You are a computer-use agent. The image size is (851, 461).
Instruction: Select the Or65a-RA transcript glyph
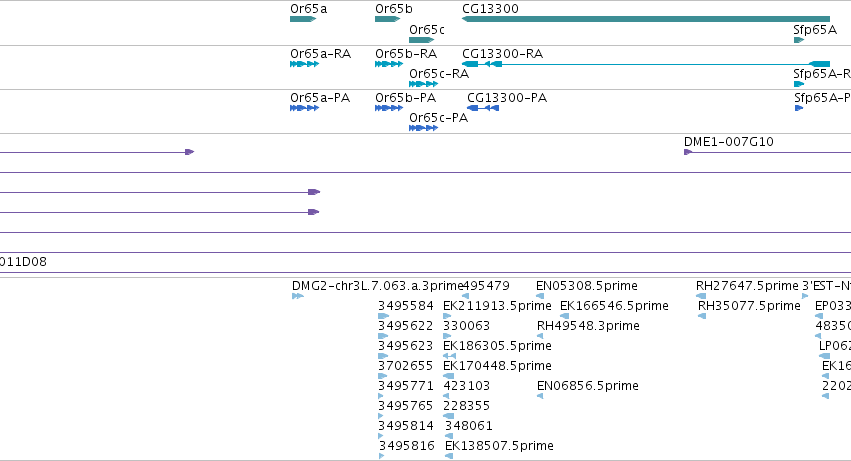304,64
